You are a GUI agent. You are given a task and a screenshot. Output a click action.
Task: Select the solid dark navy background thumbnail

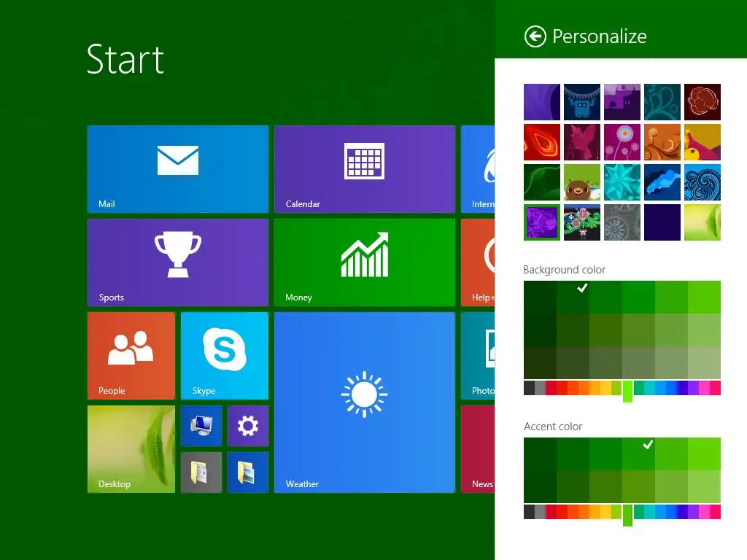662,222
